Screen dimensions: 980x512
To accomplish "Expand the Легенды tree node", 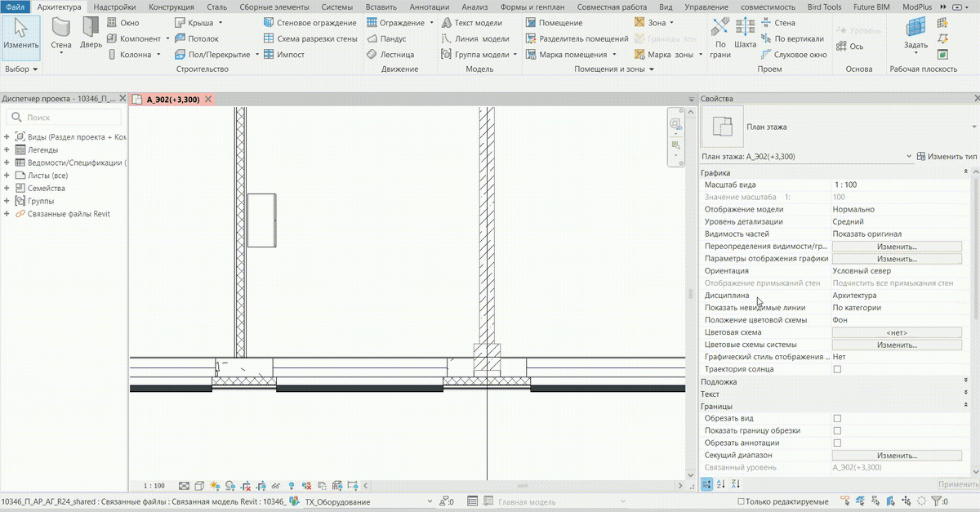I will pos(7,149).
